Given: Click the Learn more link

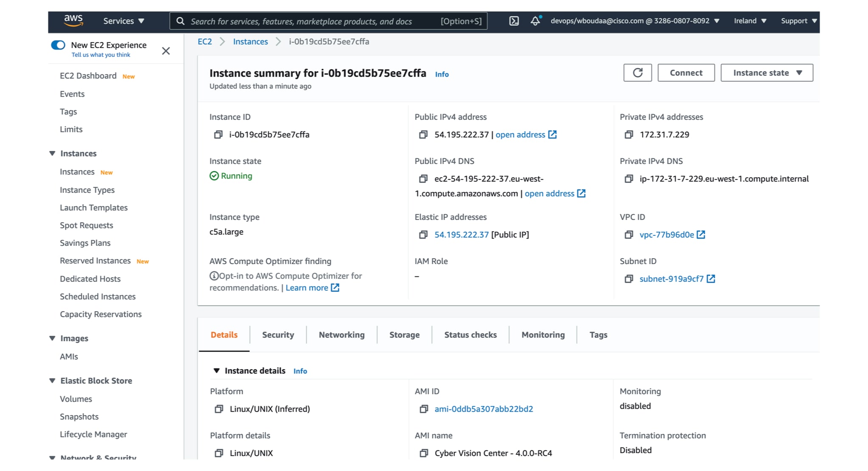Looking at the screenshot, I should pos(307,287).
